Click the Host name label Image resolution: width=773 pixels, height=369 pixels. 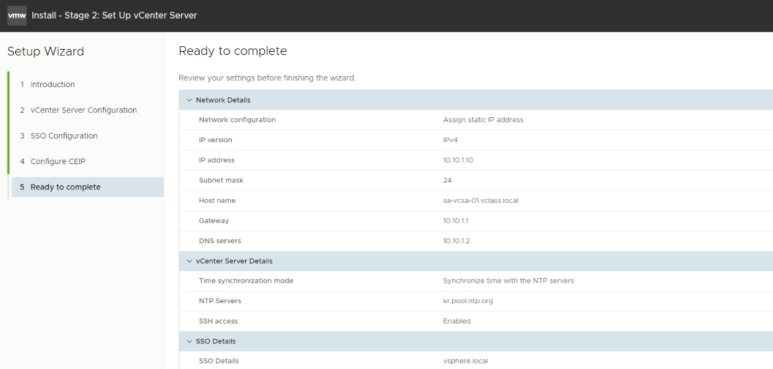tap(217, 201)
